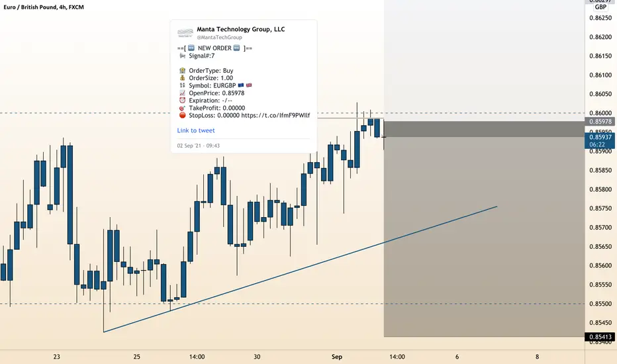The height and width of the screenshot is (364, 617).
Task: Click the Sep date label on time axis
Action: point(337,357)
